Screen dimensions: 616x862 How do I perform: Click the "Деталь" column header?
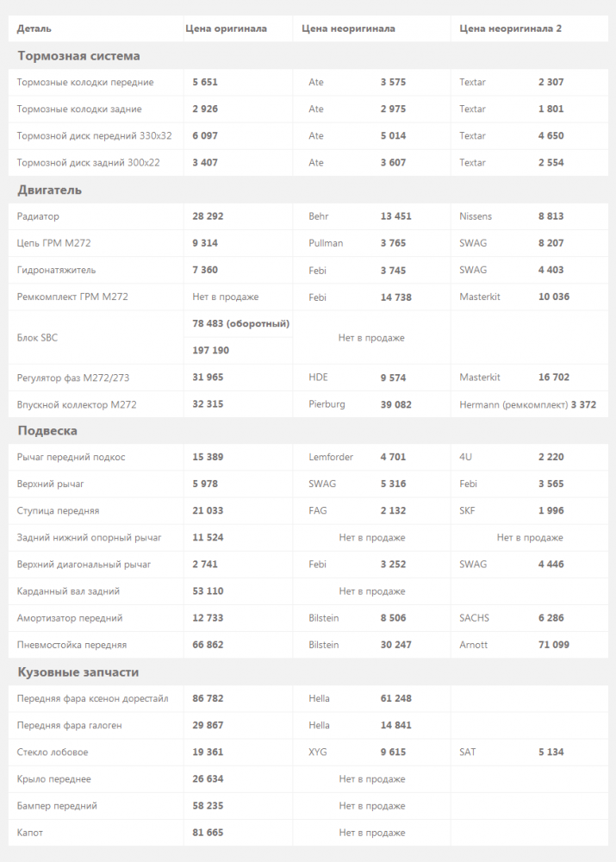(34, 28)
